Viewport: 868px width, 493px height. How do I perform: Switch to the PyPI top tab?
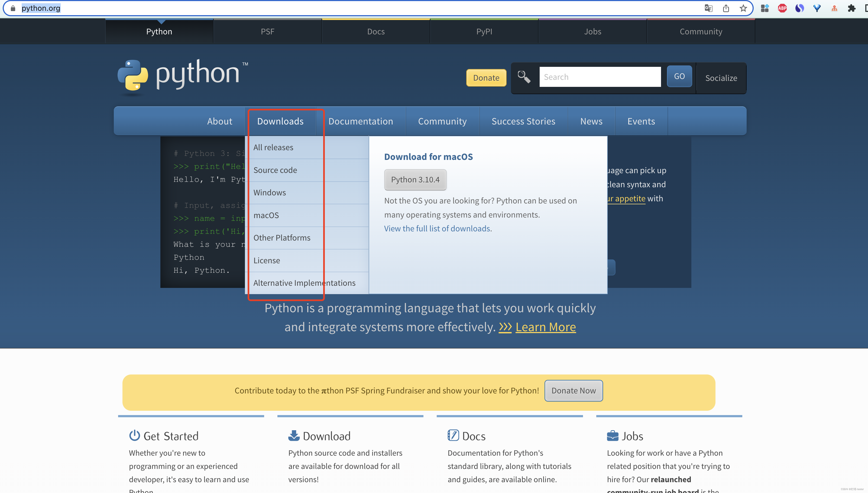[484, 31]
